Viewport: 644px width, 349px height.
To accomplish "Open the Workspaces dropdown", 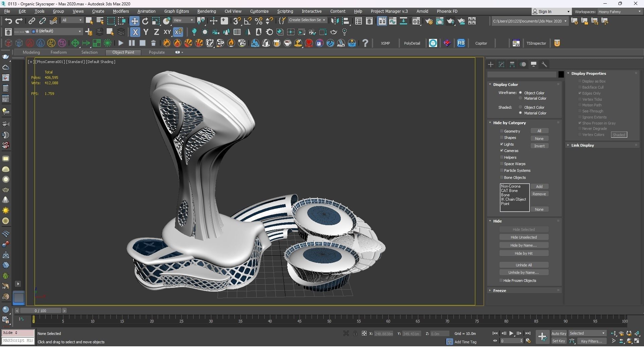I will click(619, 12).
